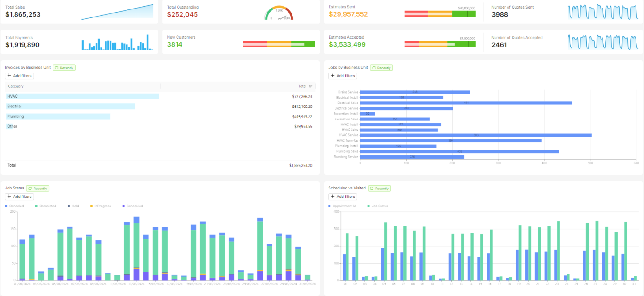Click the $1,865,253 Total Sales figure
The height and width of the screenshot is (296, 644).
pos(23,14)
